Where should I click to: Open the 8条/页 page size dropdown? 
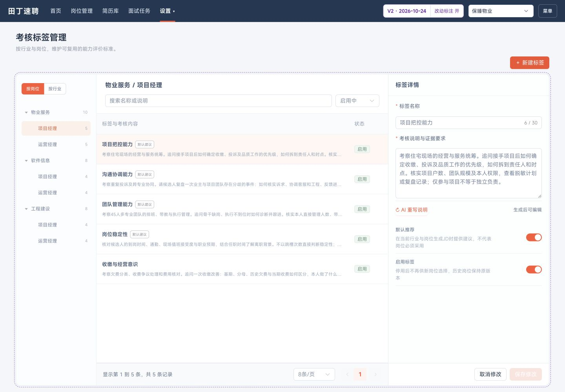click(x=314, y=374)
